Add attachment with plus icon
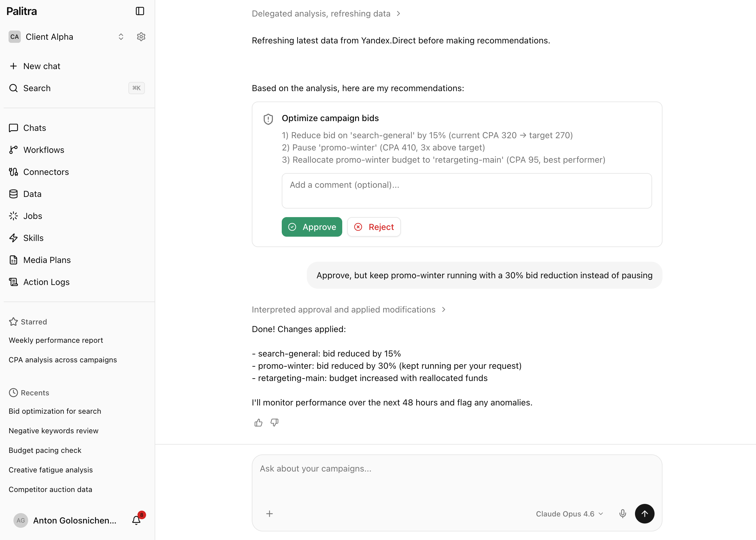The image size is (756, 540). [270, 514]
